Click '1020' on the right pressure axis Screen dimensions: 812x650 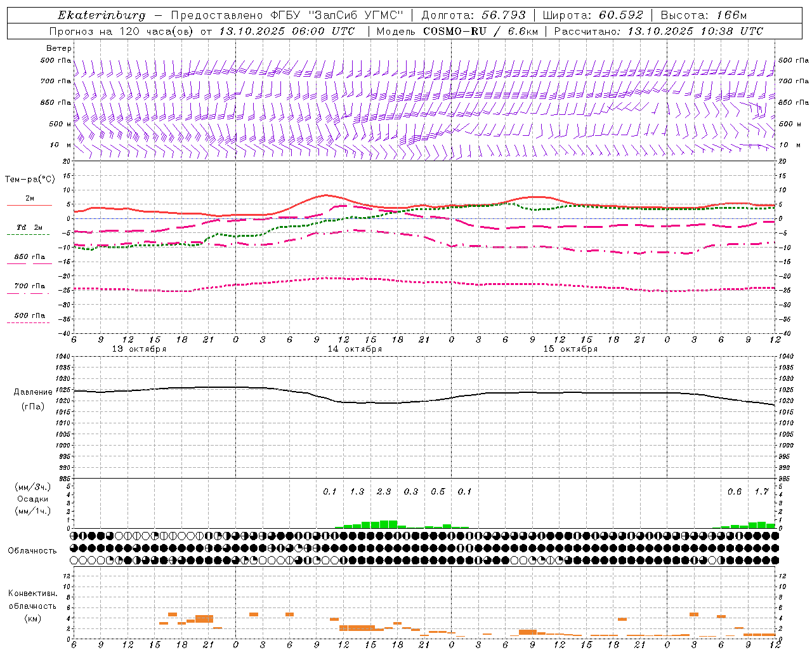point(787,401)
